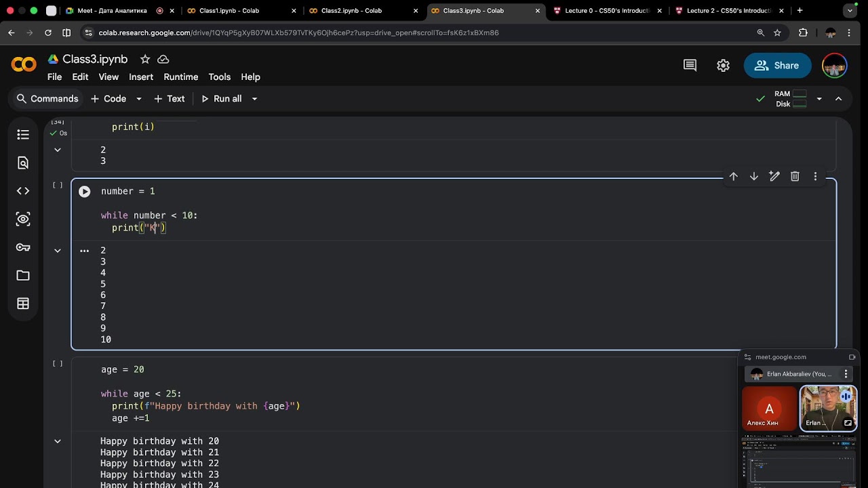Click Erlan's video tile in Meet popup
Screen dimensions: 868x488
828,408
